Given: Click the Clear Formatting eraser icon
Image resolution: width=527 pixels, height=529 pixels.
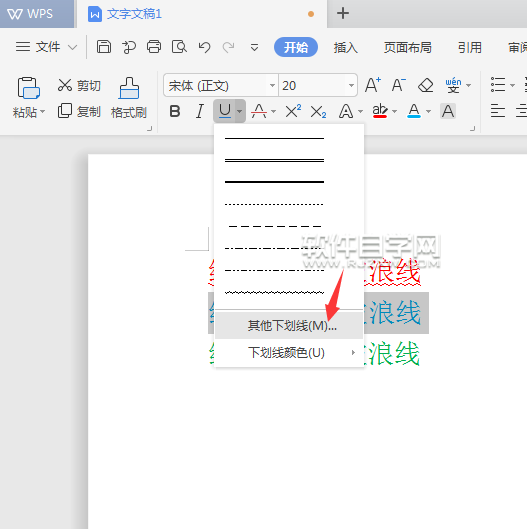Looking at the screenshot, I should (x=426, y=85).
